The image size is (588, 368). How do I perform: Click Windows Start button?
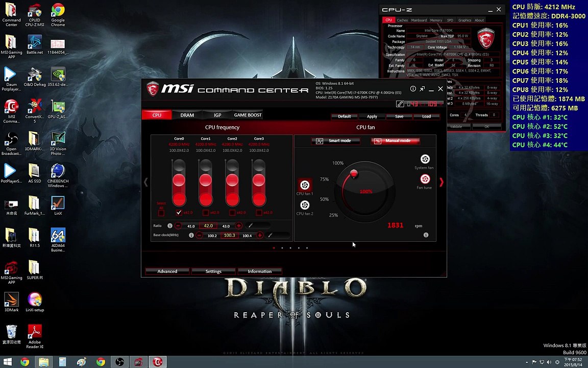pyautogui.click(x=7, y=362)
